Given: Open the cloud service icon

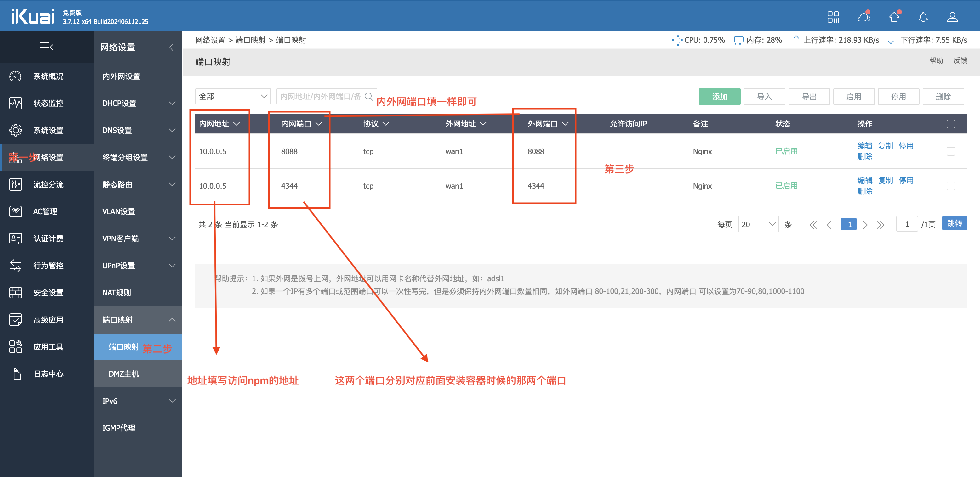Looking at the screenshot, I should (x=864, y=17).
